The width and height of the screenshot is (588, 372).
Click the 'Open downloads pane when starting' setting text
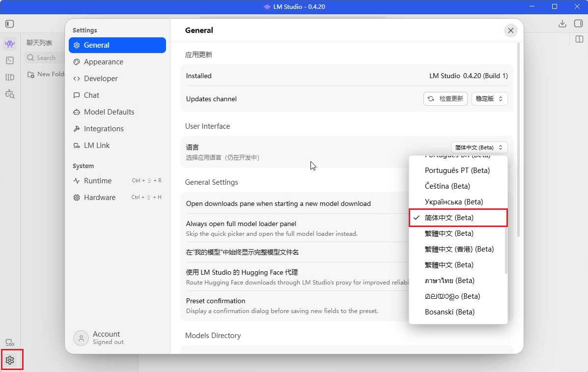pos(278,203)
